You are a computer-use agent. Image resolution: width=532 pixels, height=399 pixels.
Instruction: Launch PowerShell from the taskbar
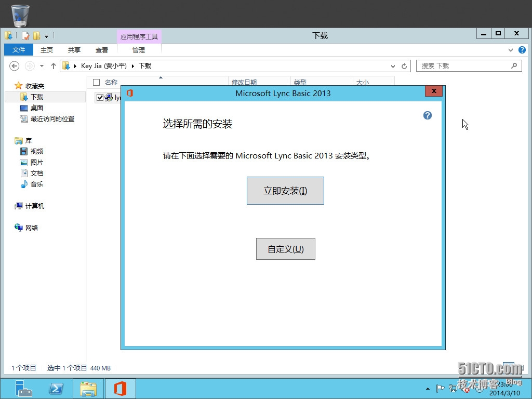[56, 389]
